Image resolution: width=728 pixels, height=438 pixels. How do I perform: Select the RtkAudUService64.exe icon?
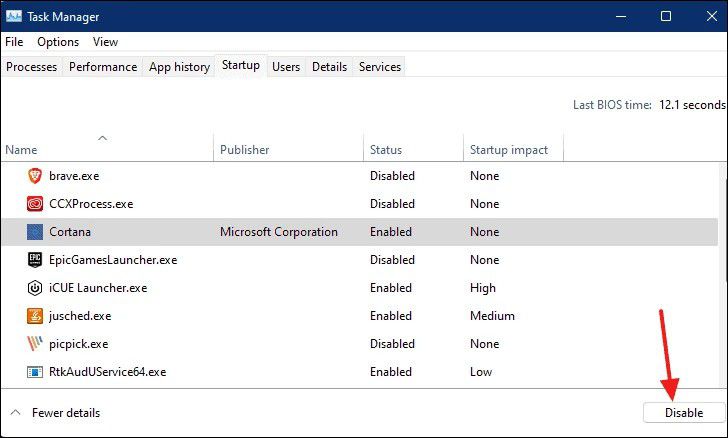click(x=35, y=372)
